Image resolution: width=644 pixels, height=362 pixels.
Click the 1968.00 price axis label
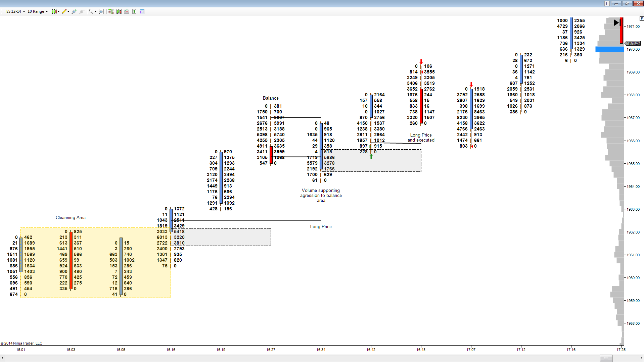pos(633,95)
